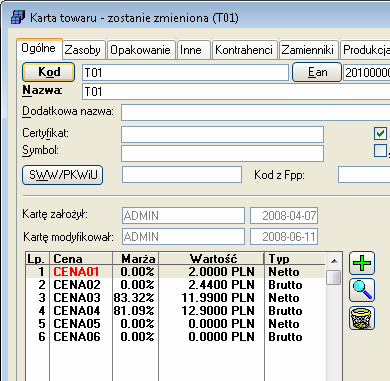
Task: Click the Cena column header
Action: tap(81, 259)
